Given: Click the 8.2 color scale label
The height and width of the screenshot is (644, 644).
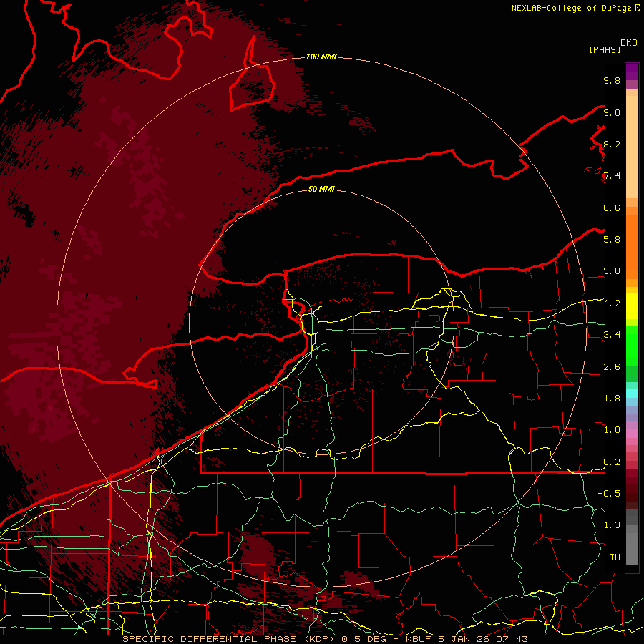Looking at the screenshot, I should (612, 144).
